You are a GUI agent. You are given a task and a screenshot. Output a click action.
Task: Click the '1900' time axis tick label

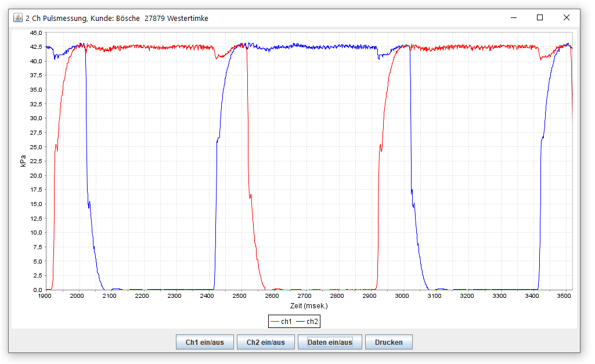45,296
